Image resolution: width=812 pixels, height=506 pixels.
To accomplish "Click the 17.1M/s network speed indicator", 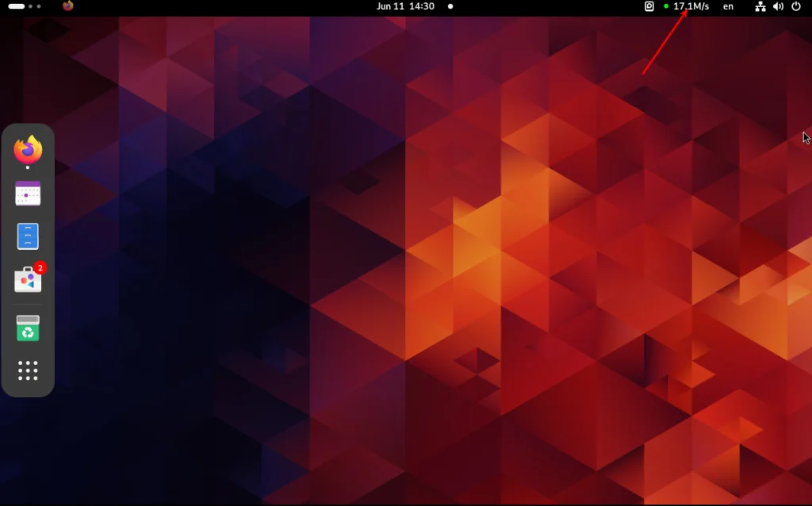I will tap(687, 6).
